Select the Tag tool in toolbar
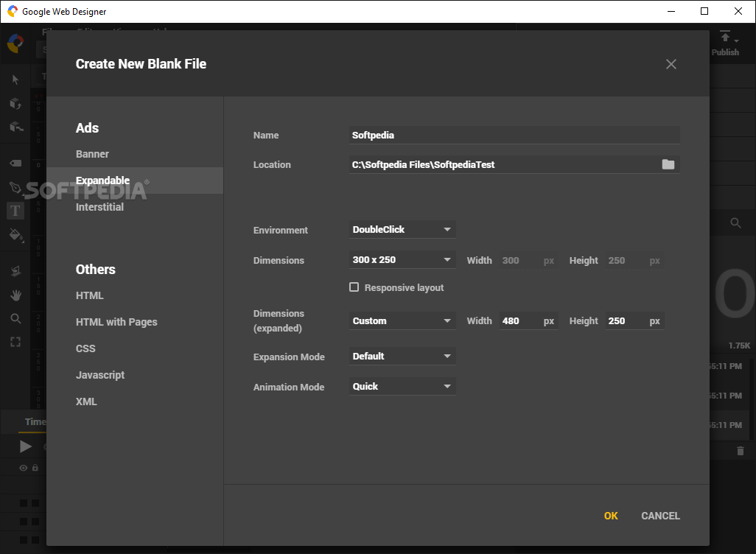Viewport: 756px width, 554px height. [x=15, y=163]
